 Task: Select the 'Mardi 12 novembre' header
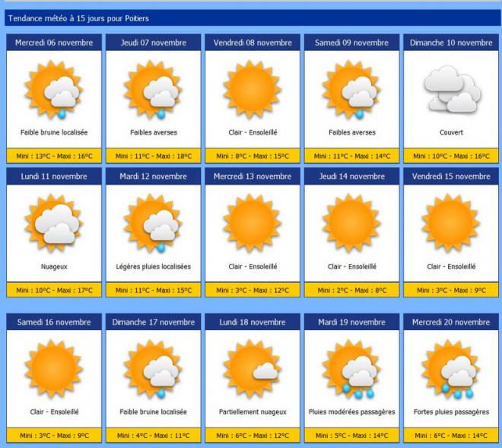pyautogui.click(x=154, y=176)
